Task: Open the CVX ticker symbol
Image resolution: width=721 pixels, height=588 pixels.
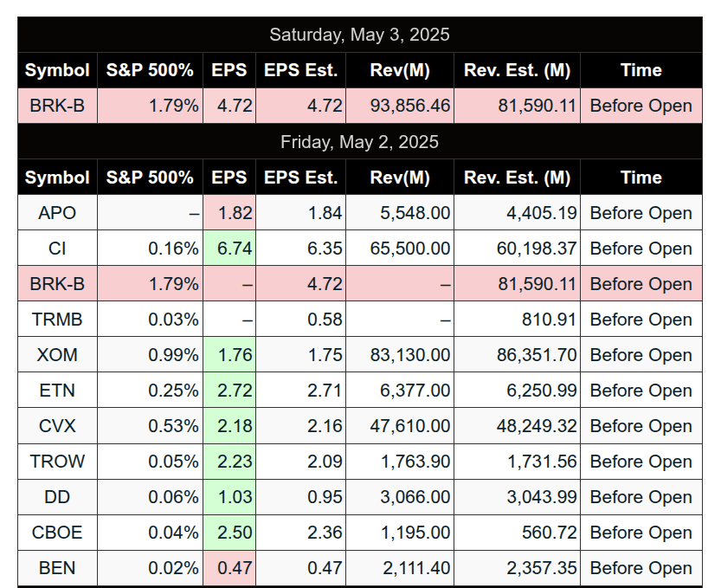Action: (x=57, y=426)
